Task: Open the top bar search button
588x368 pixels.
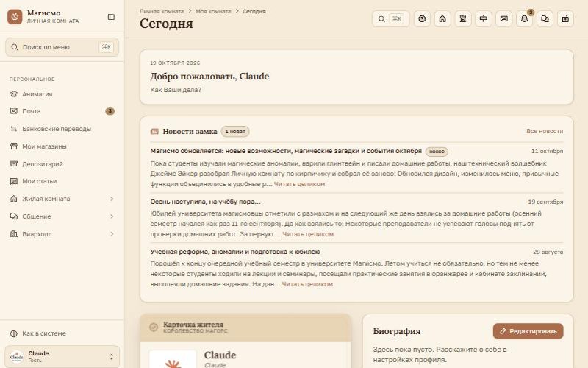Action: [390, 19]
